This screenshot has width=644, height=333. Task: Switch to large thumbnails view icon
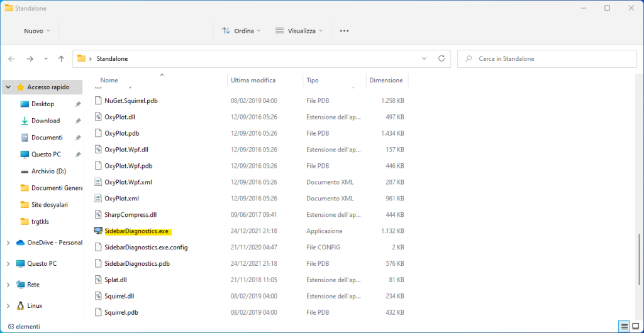[635, 326]
